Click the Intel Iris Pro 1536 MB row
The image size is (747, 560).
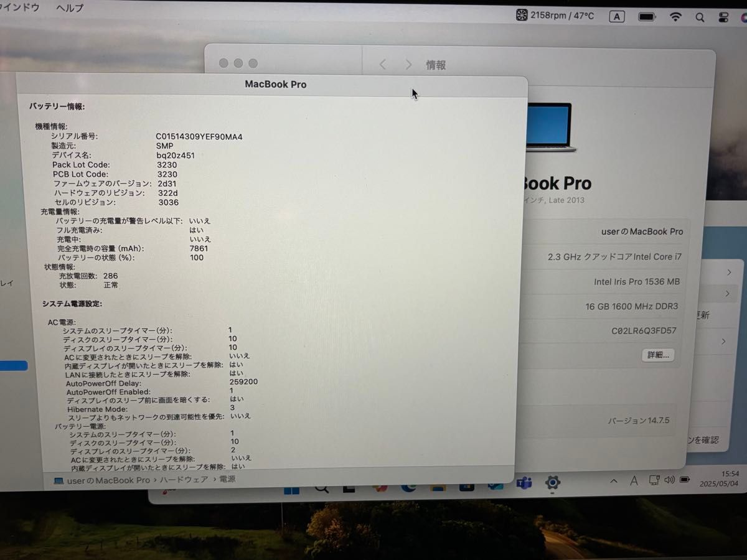(x=636, y=281)
